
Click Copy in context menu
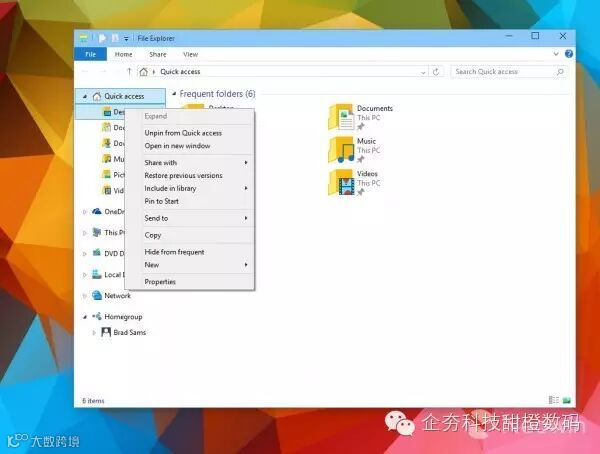[x=153, y=235]
